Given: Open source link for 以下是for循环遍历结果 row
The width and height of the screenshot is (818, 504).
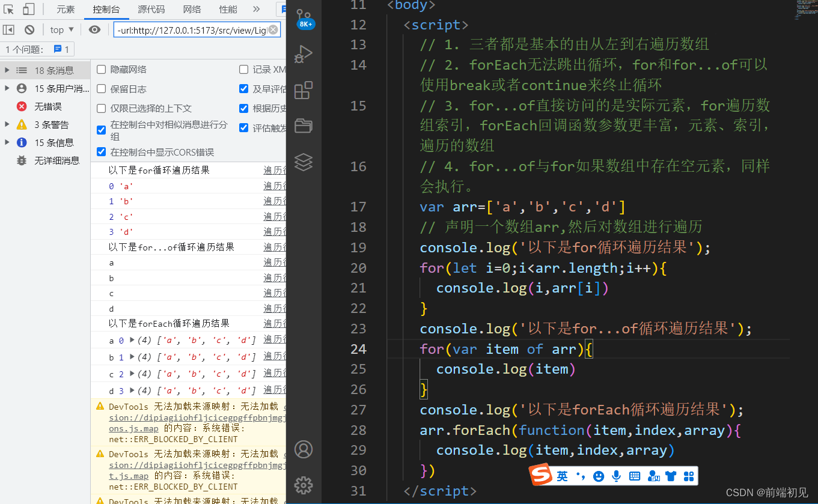Looking at the screenshot, I should 275,170.
